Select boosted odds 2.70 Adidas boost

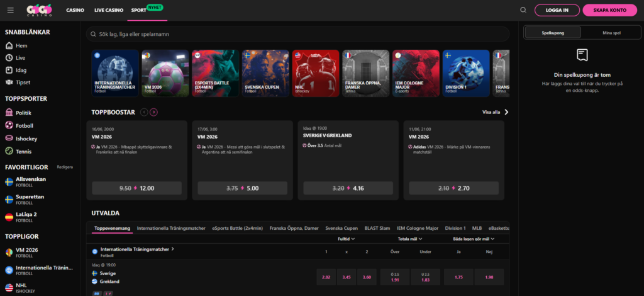point(454,188)
